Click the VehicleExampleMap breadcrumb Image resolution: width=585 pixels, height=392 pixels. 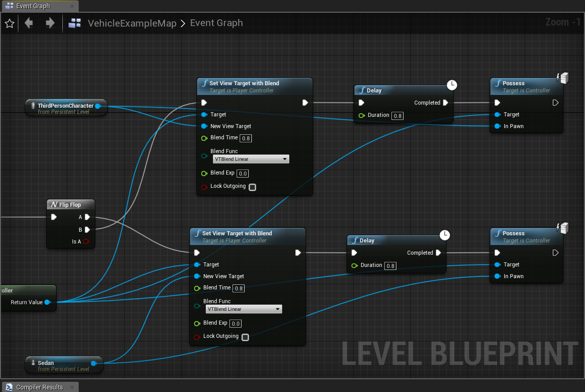(132, 23)
